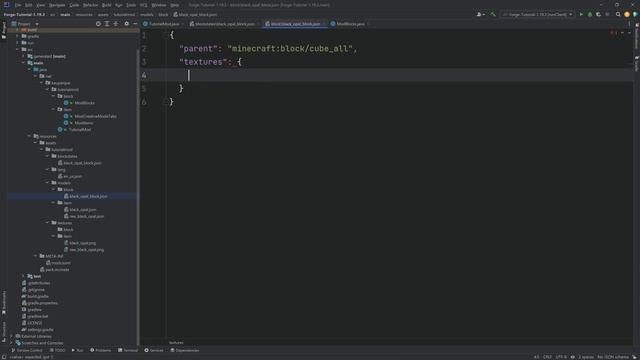The image size is (640, 360).
Task: Click Expand All icon in Project panel
Action: (107, 24)
